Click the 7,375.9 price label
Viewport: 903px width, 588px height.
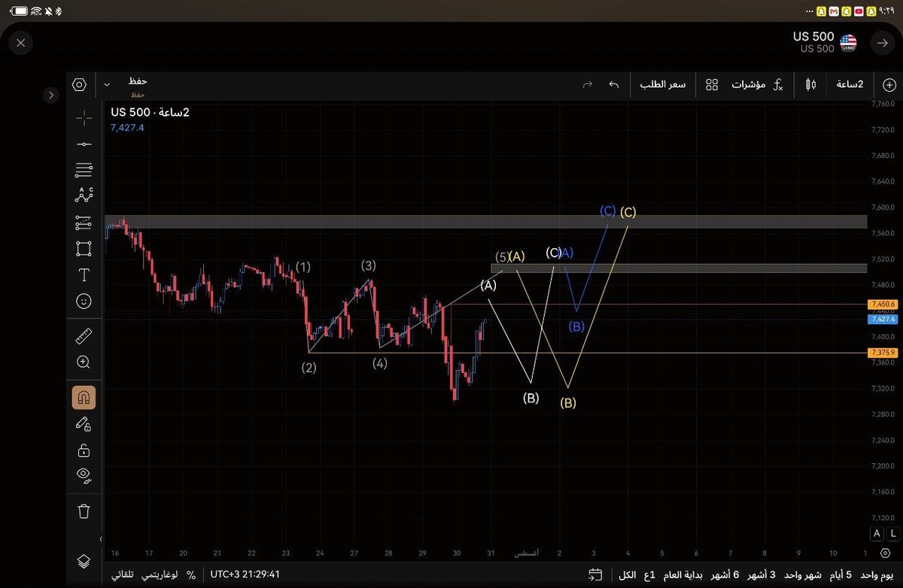(x=881, y=353)
